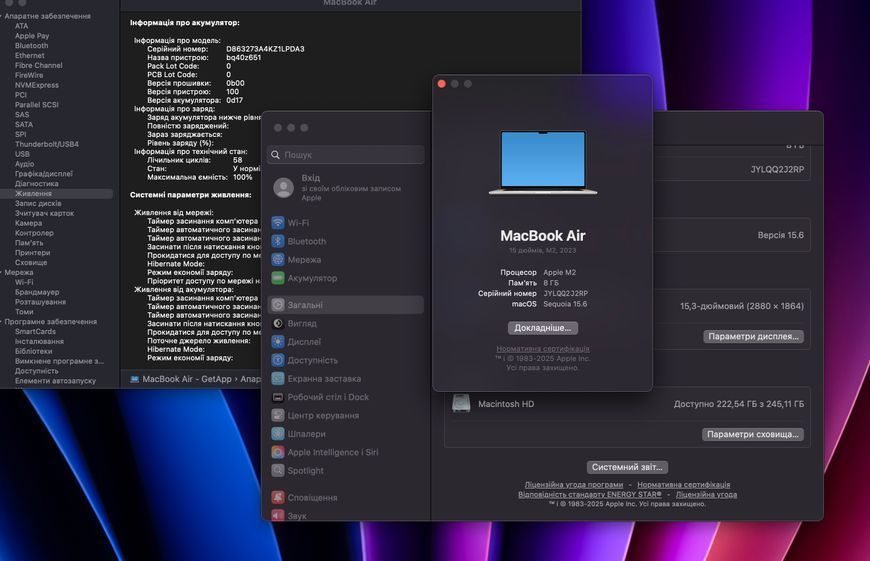
Task: Select NVMExpress in hardware list
Action: [37, 85]
